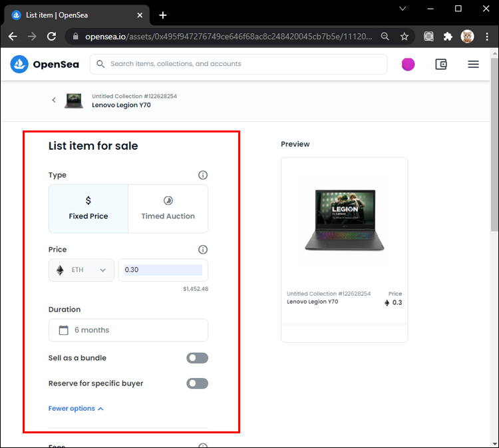The image size is (499, 448).
Task: Bookmark this page with the star icon
Action: (404, 37)
